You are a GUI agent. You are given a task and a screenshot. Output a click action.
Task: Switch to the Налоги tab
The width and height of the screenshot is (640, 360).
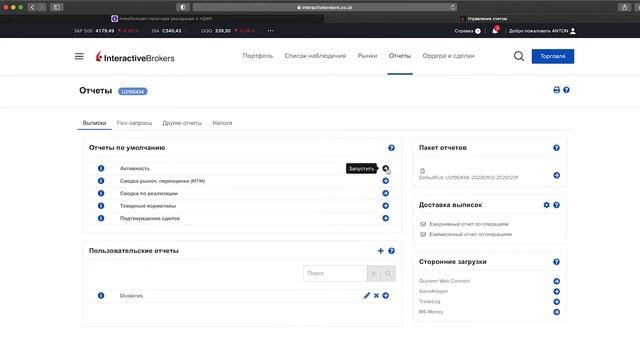222,123
